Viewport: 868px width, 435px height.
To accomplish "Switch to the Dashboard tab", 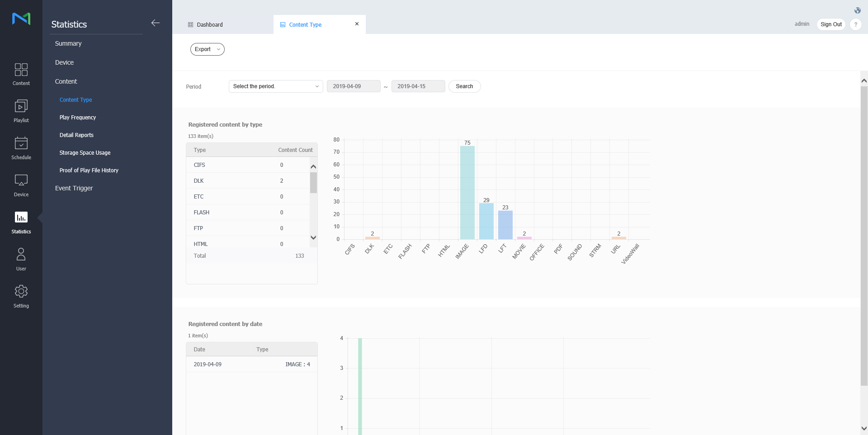I will point(210,24).
